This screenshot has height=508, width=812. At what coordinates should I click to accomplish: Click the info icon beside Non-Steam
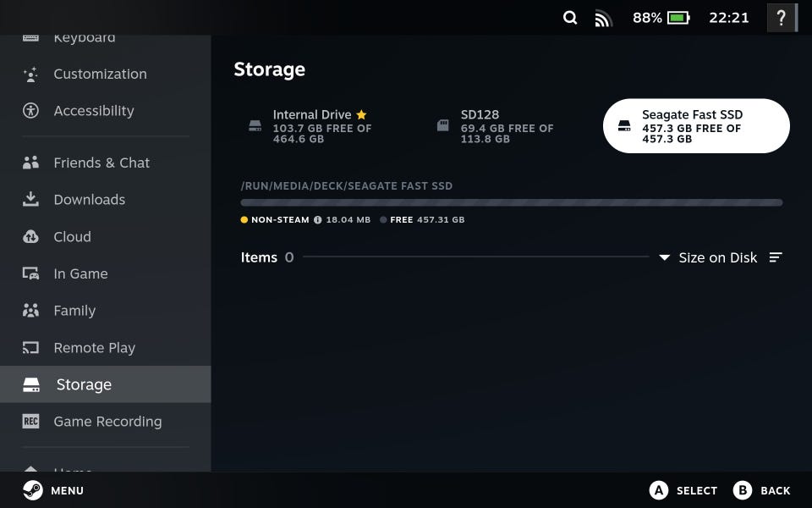click(x=317, y=220)
